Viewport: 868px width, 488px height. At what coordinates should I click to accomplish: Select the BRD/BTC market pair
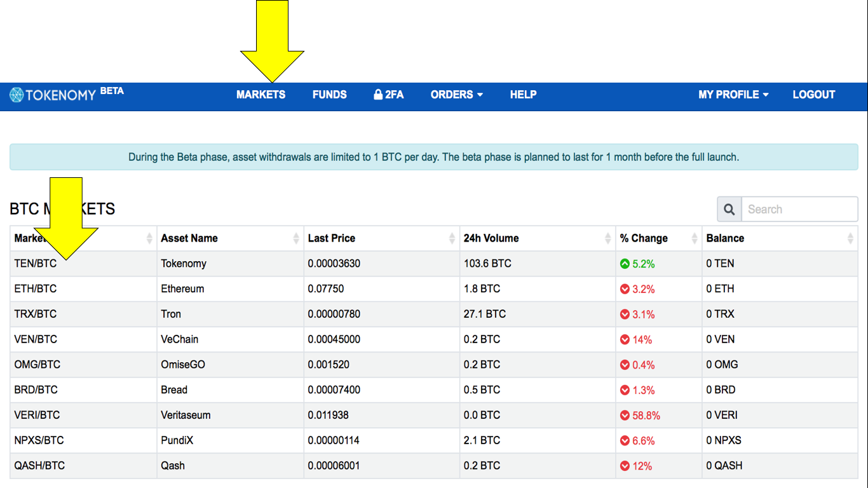click(x=36, y=390)
